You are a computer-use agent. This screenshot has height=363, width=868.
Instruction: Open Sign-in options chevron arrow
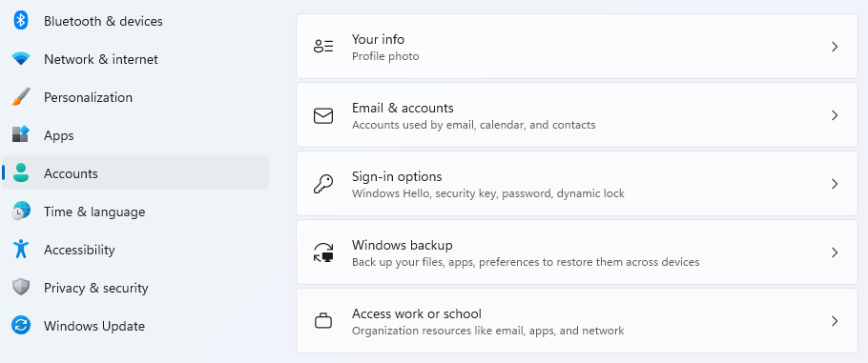click(x=835, y=184)
